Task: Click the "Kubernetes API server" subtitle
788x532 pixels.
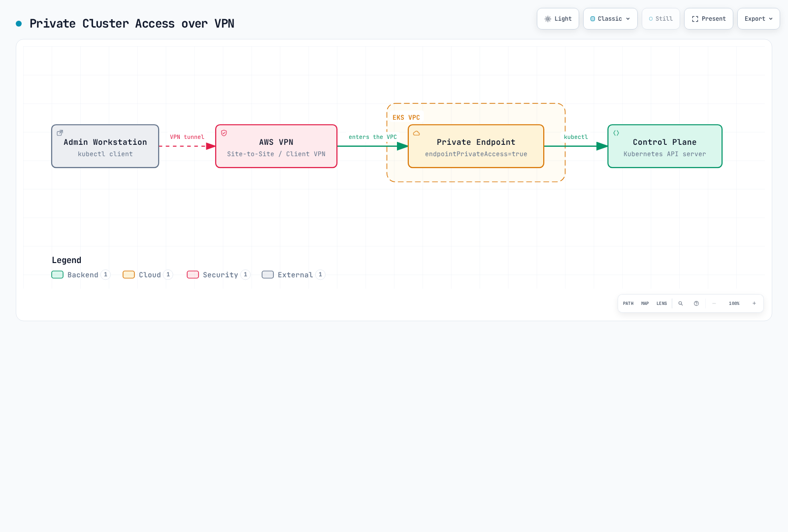Action: click(665, 154)
